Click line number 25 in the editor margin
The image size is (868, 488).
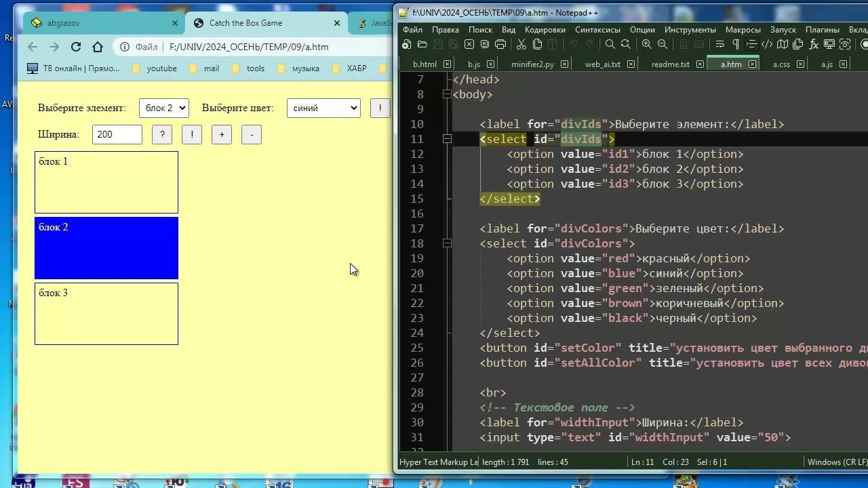[x=416, y=348]
